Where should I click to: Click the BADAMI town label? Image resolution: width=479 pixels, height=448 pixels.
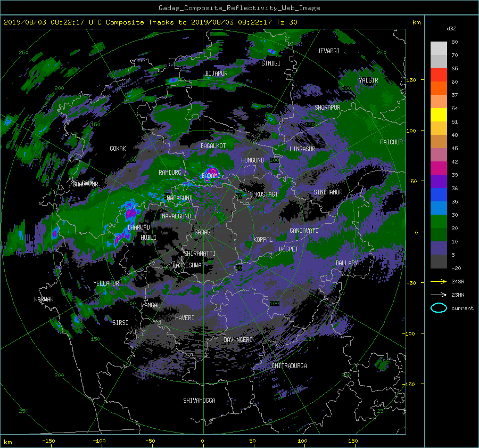[x=211, y=176]
